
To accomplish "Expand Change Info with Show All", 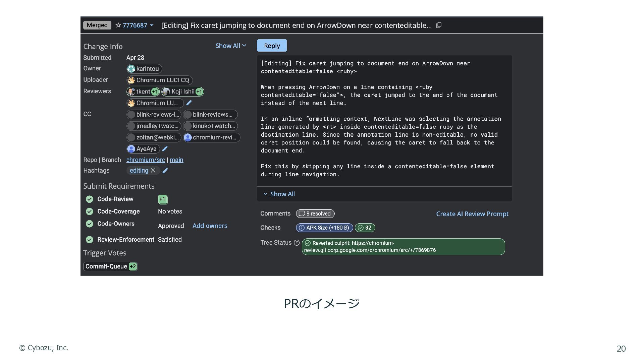I will coord(231,46).
